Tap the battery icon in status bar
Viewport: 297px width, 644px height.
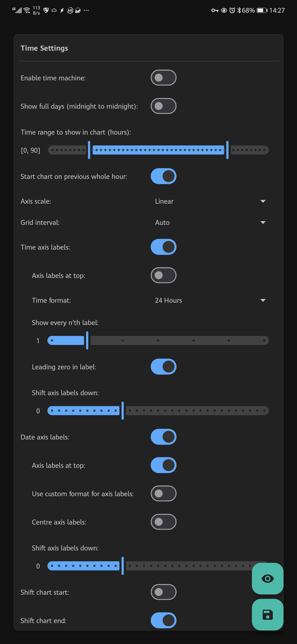pyautogui.click(x=262, y=10)
